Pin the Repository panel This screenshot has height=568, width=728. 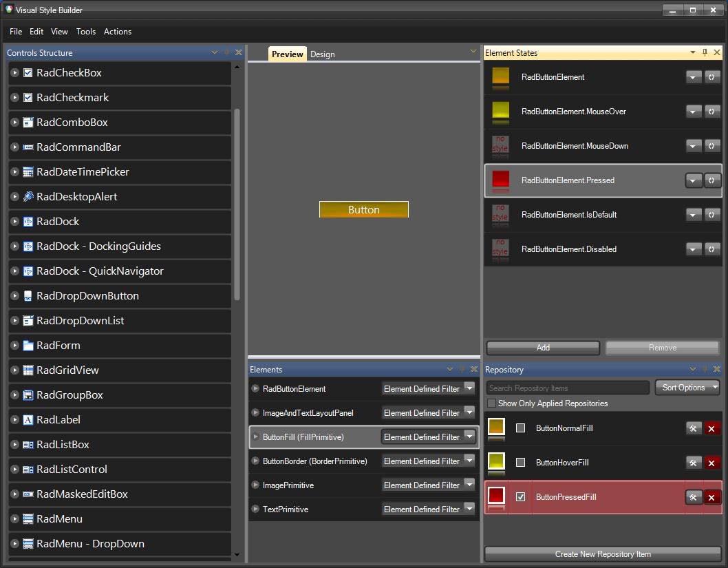(704, 369)
